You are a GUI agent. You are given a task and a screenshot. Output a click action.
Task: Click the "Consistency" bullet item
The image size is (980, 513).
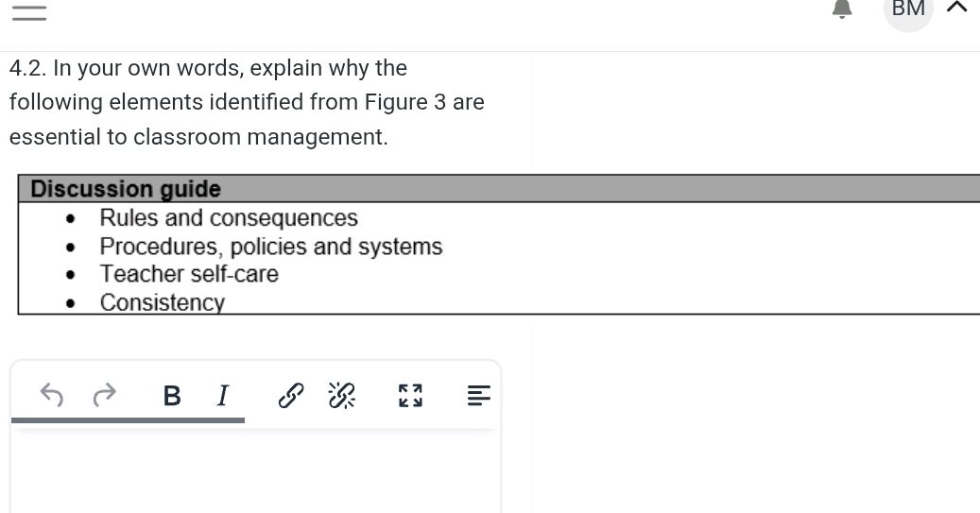point(163,302)
